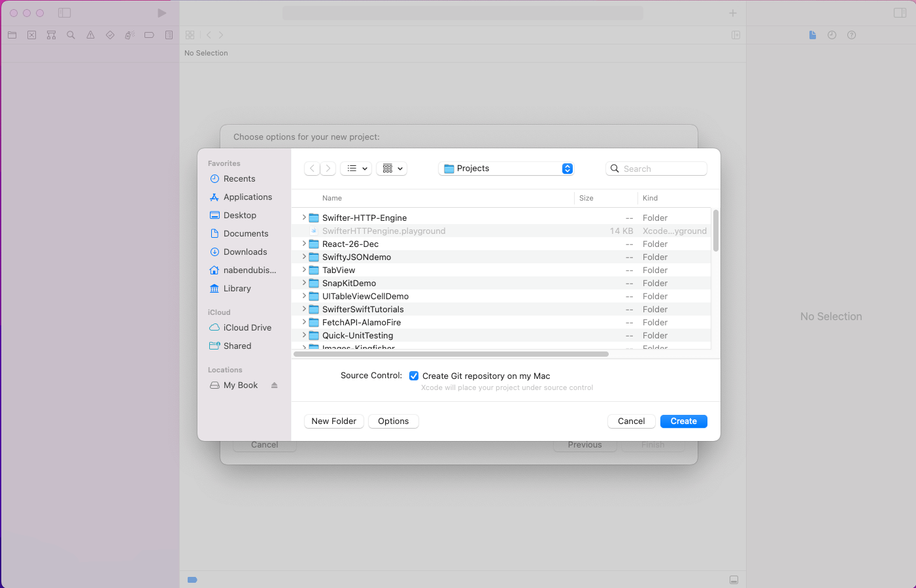The width and height of the screenshot is (916, 588).
Task: Open iCloud Drive from sidebar
Action: [x=247, y=327]
